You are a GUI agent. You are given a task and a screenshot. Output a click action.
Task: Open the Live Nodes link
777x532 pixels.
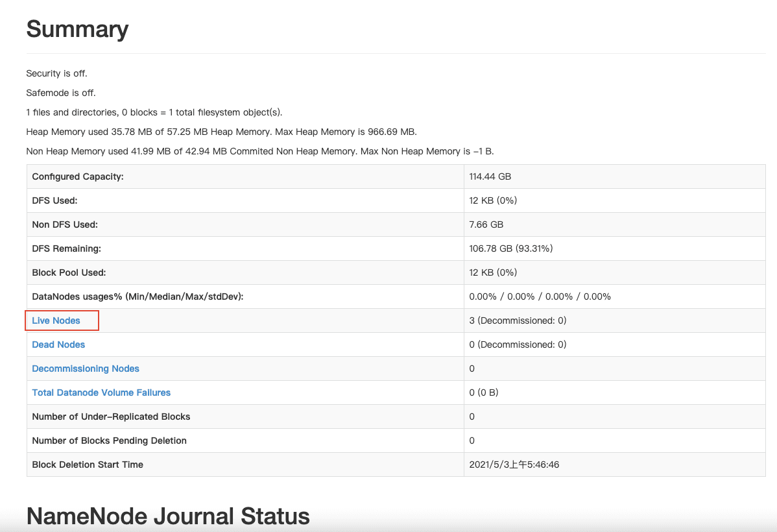tap(56, 320)
